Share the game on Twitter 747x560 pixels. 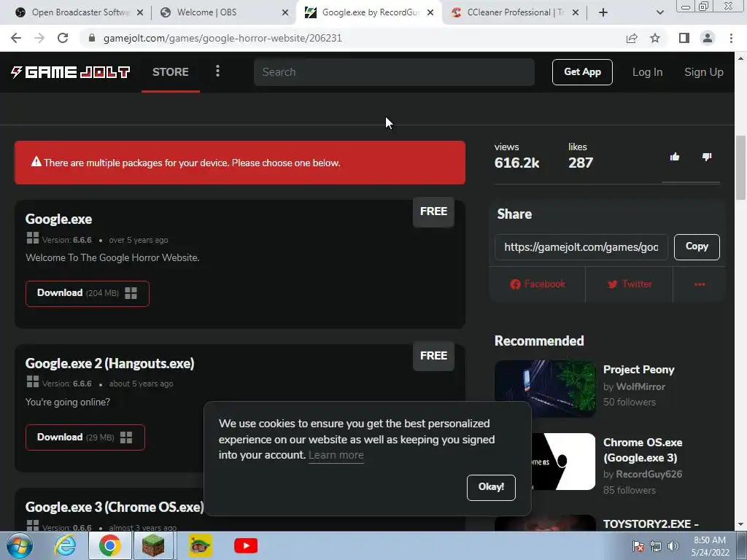coord(630,284)
